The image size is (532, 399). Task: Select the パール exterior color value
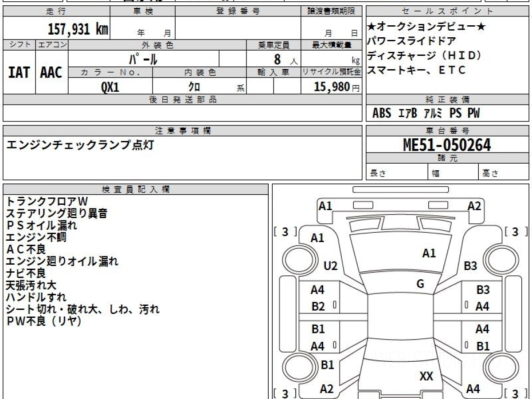144,59
